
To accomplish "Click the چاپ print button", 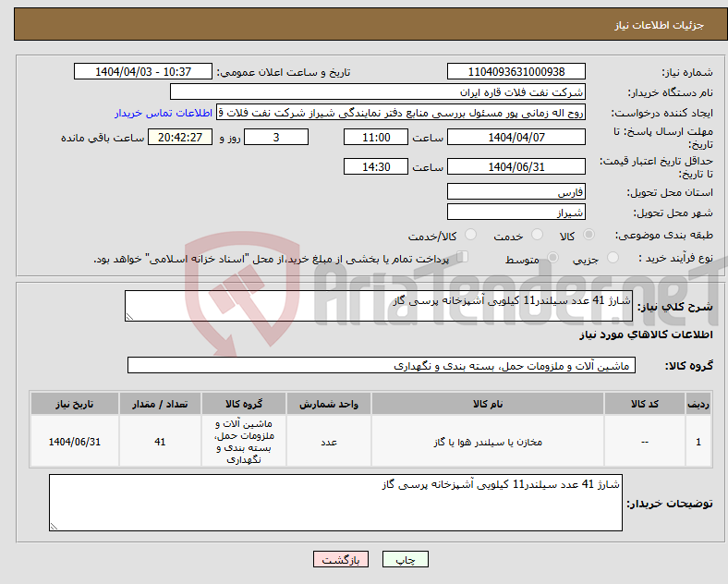I will 405,559.
